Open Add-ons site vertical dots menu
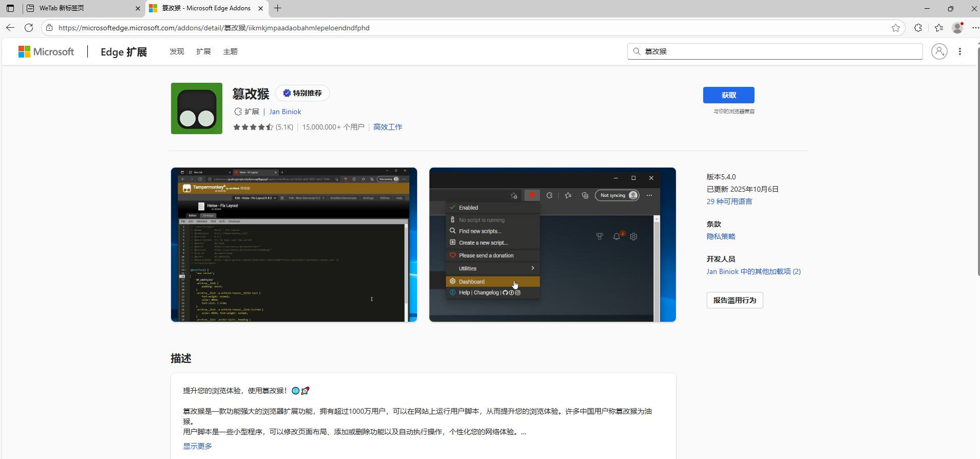The width and height of the screenshot is (980, 459). pyautogui.click(x=959, y=51)
